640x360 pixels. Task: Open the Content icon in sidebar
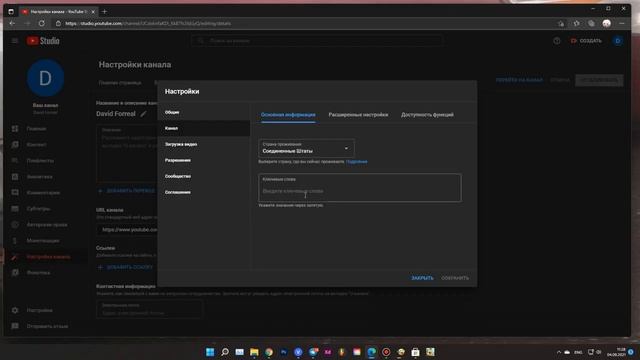[15, 144]
